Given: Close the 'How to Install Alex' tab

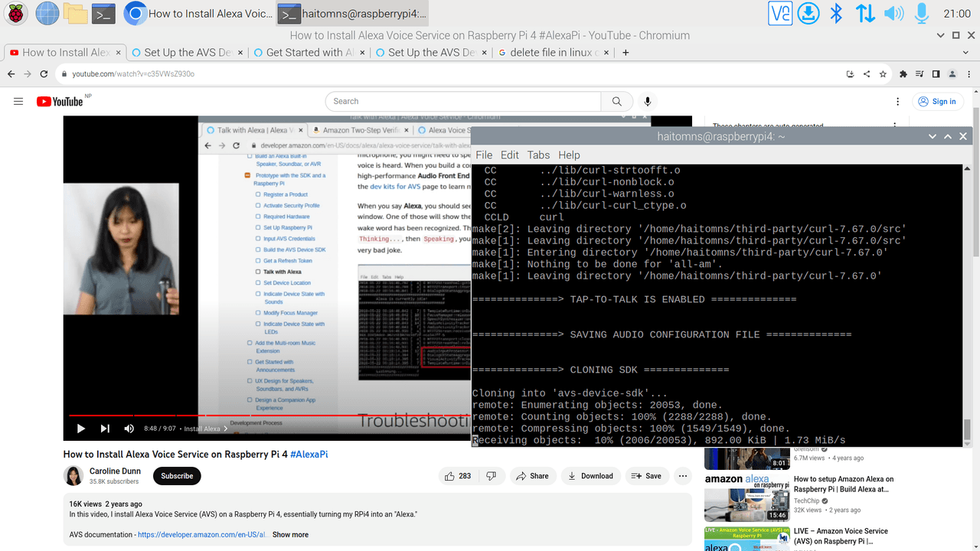Looking at the screenshot, I should tap(119, 53).
